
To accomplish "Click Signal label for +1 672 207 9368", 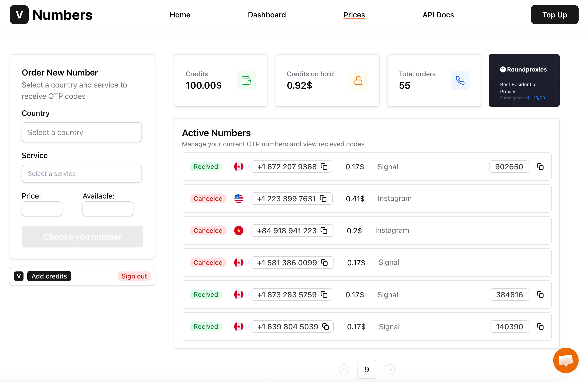I will (388, 167).
